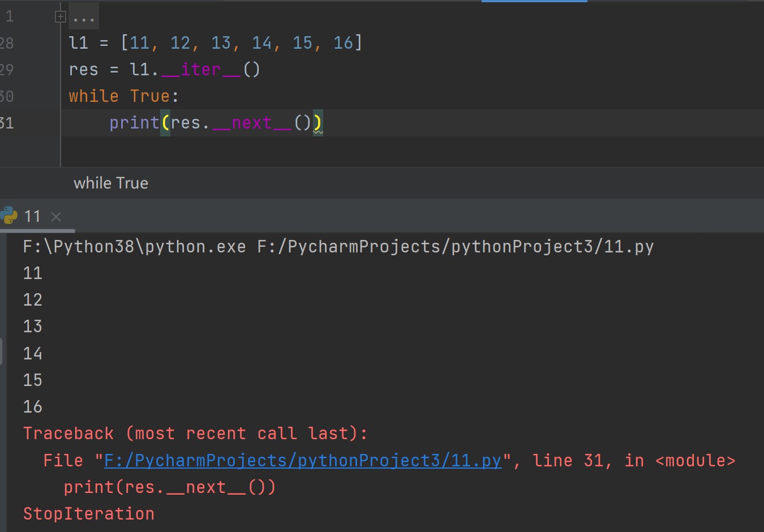
Task: Open the 11.py link in the traceback
Action: pos(303,461)
